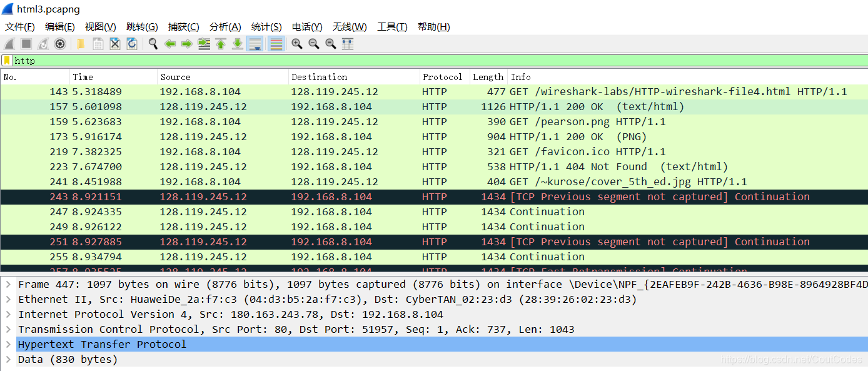Viewport: 868px width, 371px height.
Task: Sort by the No. column header
Action: click(35, 77)
